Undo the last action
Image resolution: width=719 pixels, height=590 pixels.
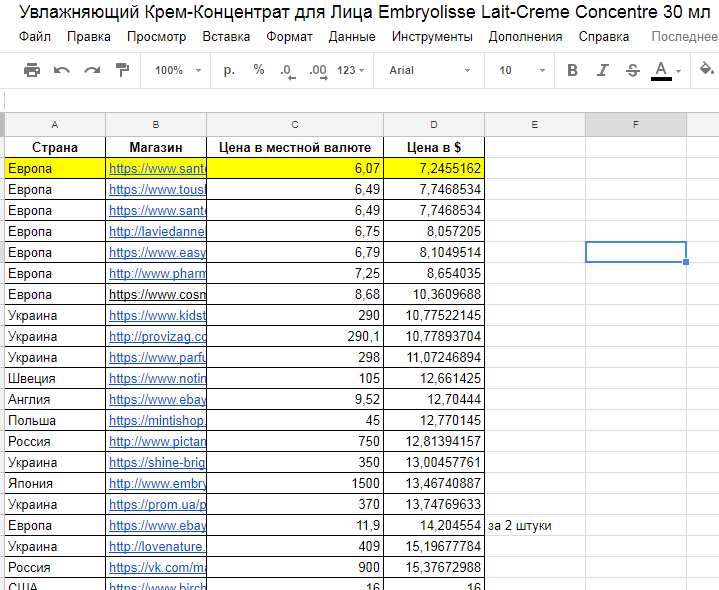[62, 70]
